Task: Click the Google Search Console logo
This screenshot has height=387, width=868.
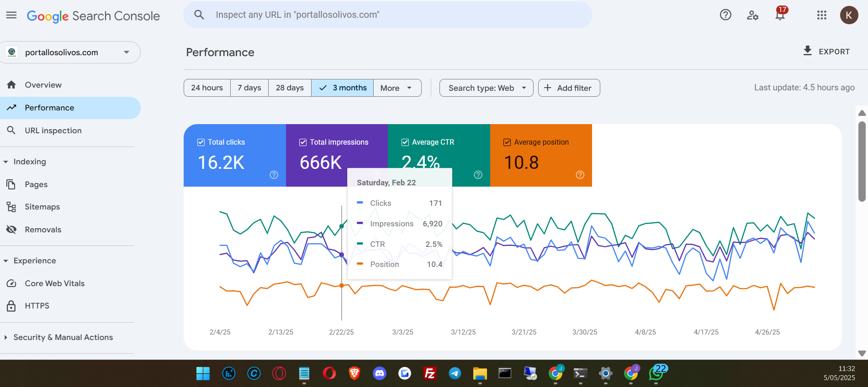Action: [x=93, y=16]
